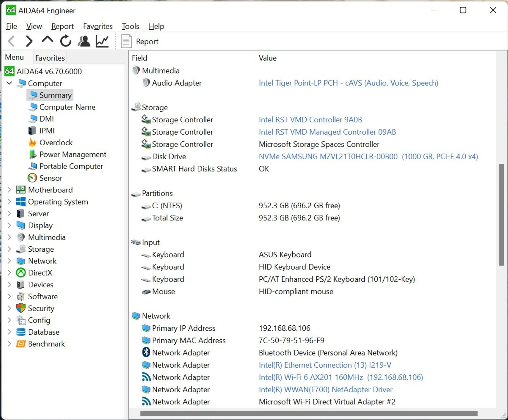508x420 pixels.
Task: Click the Overclock flame icon
Action: tap(32, 142)
